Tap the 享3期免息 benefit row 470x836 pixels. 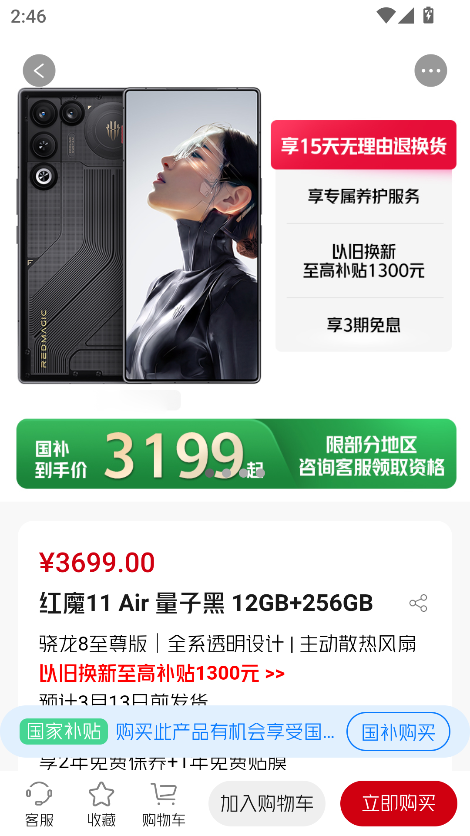tap(363, 324)
